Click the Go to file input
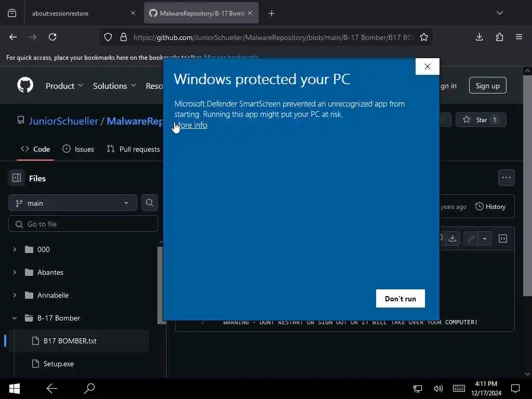 tap(83, 223)
